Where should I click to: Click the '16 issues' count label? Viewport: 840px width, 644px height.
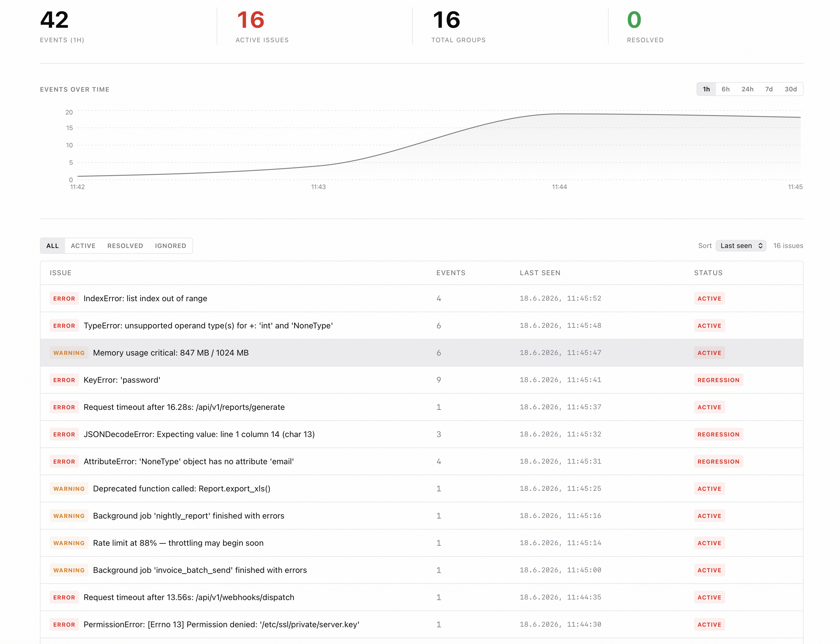coord(788,246)
